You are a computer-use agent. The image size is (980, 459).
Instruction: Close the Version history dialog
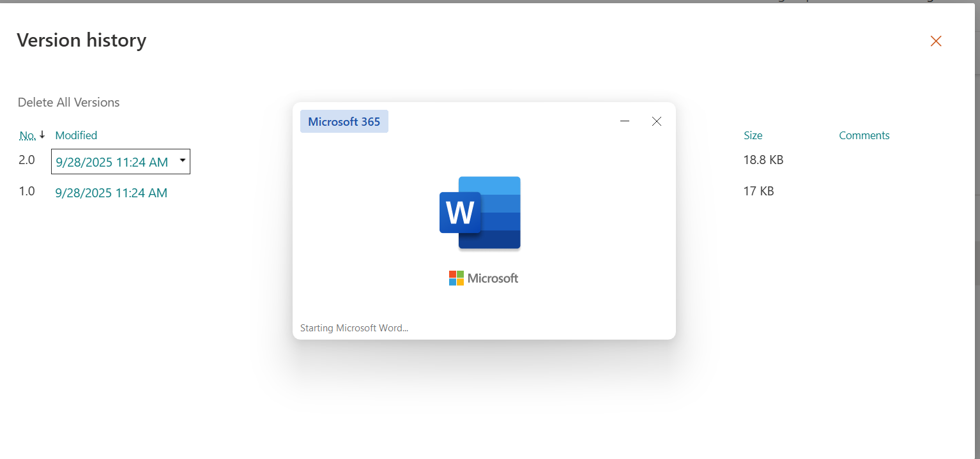coord(936,41)
